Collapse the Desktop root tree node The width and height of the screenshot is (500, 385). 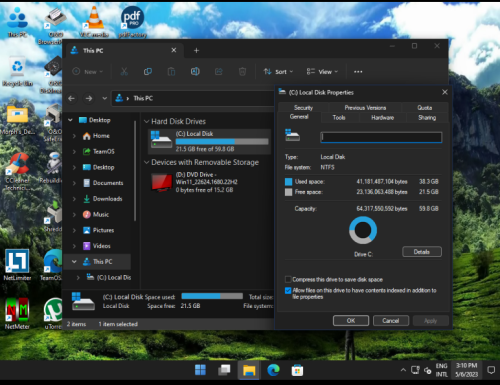pos(70,120)
